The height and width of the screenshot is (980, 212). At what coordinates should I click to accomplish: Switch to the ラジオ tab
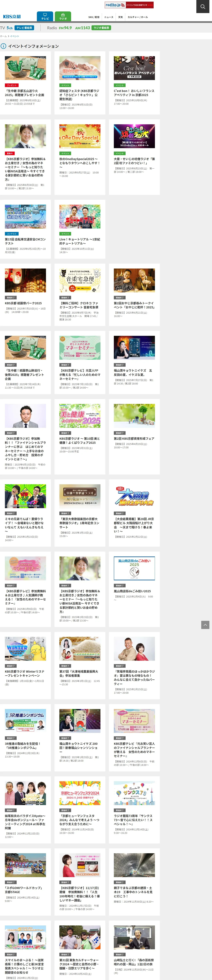(63, 16)
